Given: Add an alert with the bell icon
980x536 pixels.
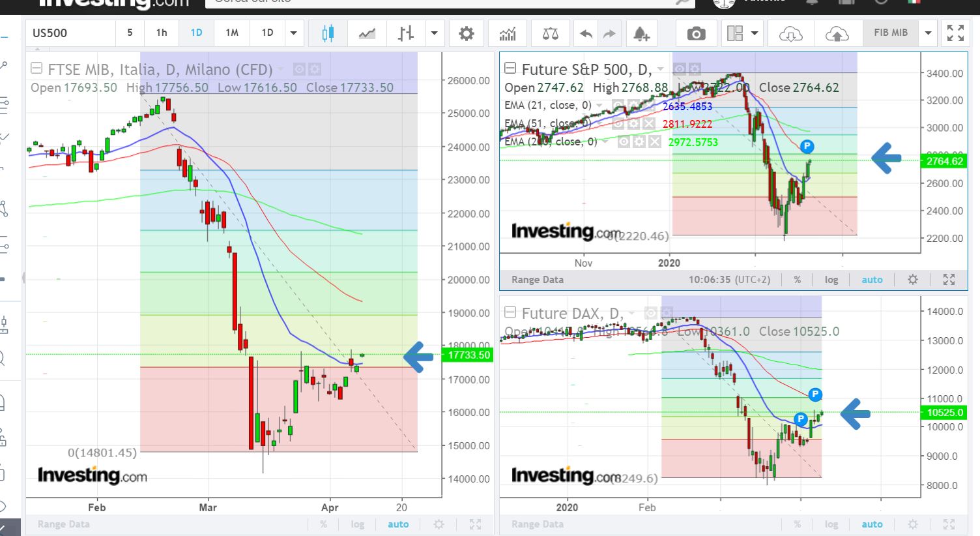Looking at the screenshot, I should (641, 33).
